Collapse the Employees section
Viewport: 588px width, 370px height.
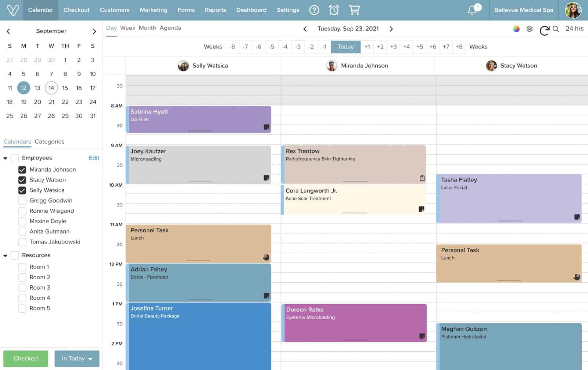(x=6, y=158)
